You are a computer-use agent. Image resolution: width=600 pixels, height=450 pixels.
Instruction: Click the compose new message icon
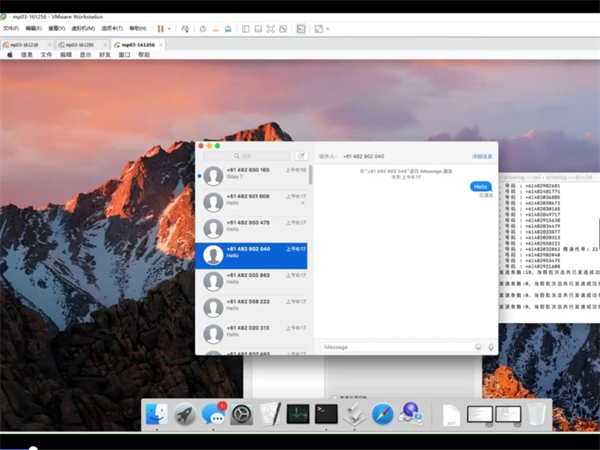pyautogui.click(x=301, y=156)
